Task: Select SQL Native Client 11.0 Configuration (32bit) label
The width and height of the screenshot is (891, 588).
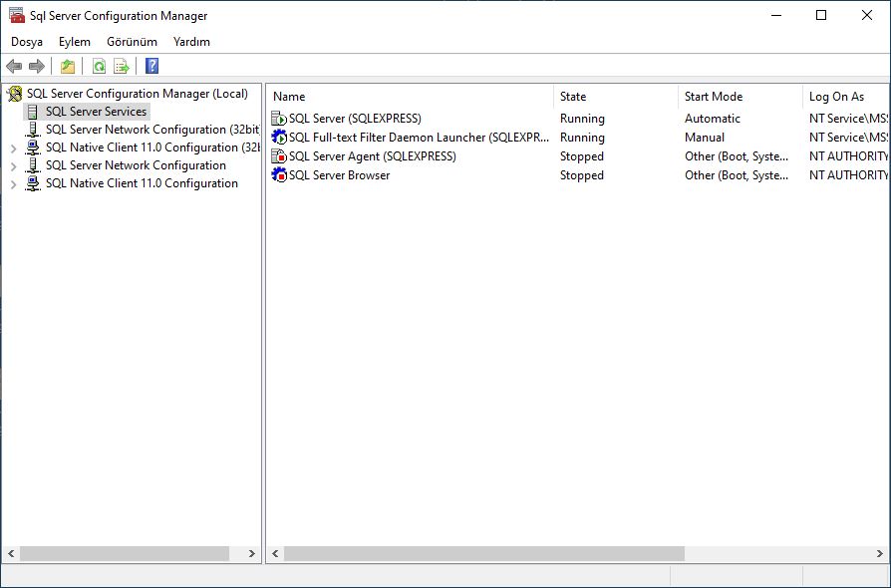Action: tap(152, 147)
